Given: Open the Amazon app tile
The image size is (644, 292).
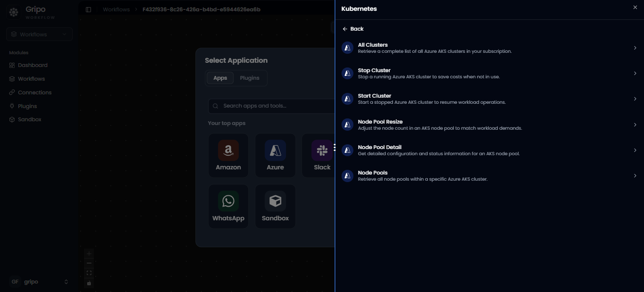Looking at the screenshot, I should pyautogui.click(x=228, y=155).
